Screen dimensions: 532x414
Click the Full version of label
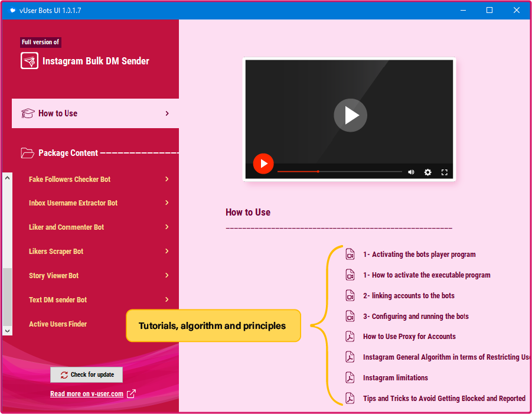point(40,42)
